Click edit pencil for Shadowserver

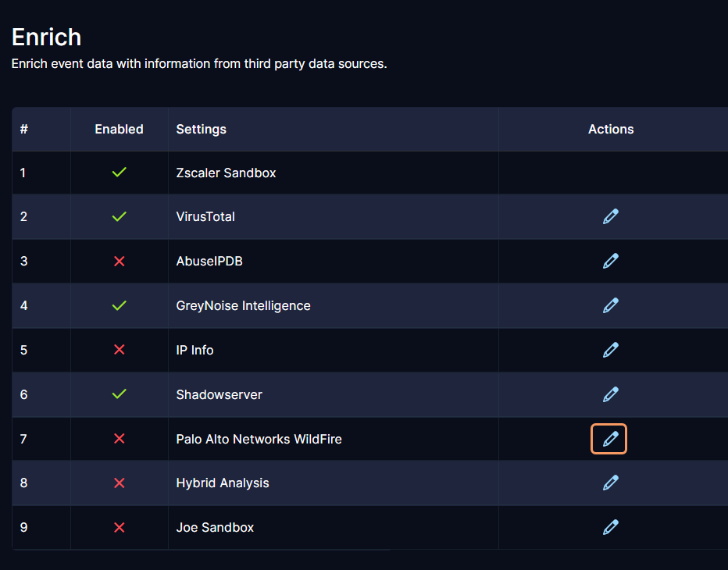pyautogui.click(x=611, y=394)
